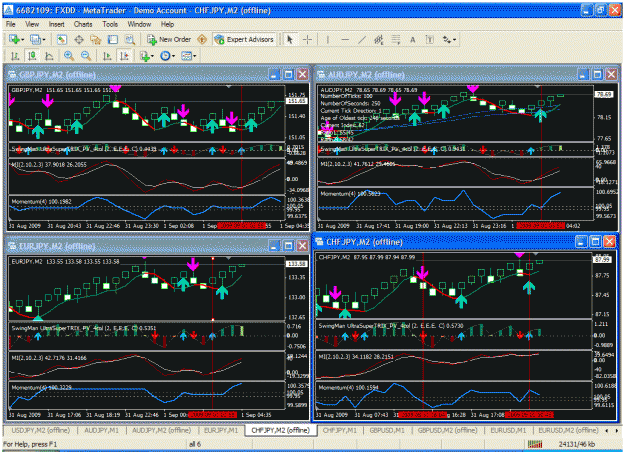
Task: Expand the arrows objects dropdown arrow
Action: coord(454,39)
